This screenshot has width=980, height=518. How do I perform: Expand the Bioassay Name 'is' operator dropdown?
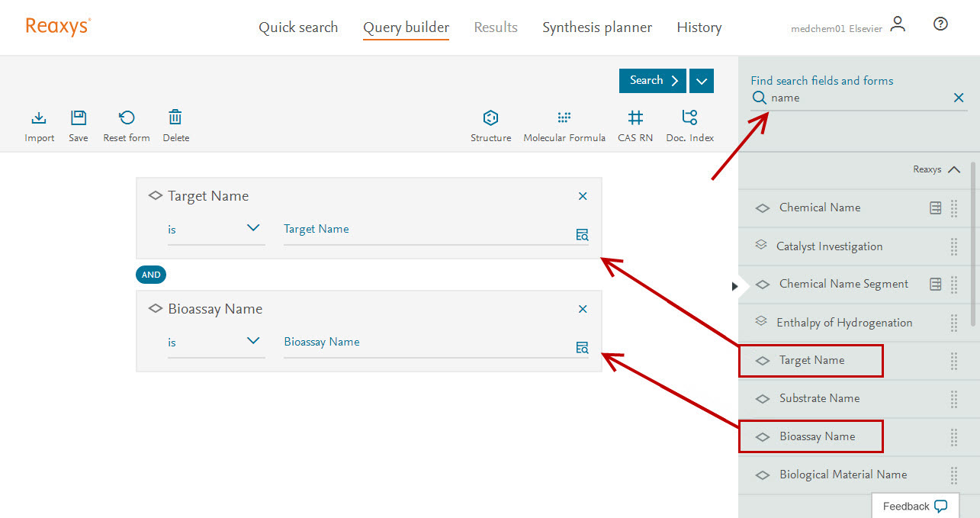(253, 341)
